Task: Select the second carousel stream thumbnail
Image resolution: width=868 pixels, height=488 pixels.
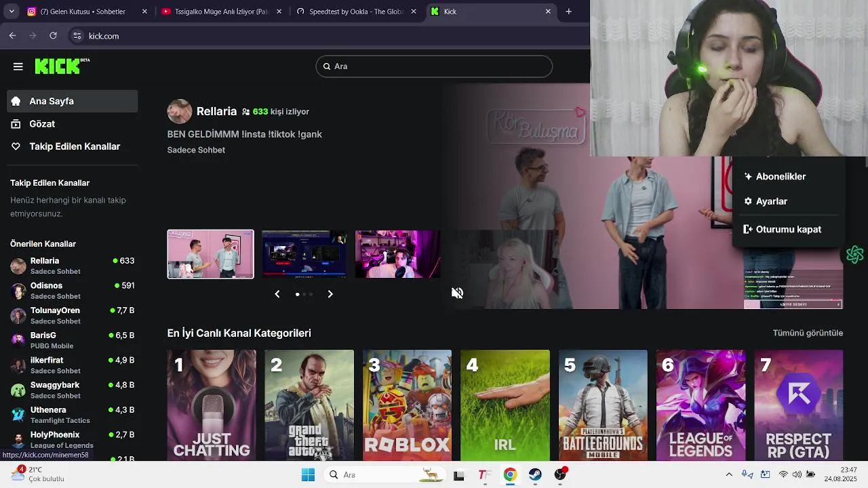Action: tap(304, 254)
